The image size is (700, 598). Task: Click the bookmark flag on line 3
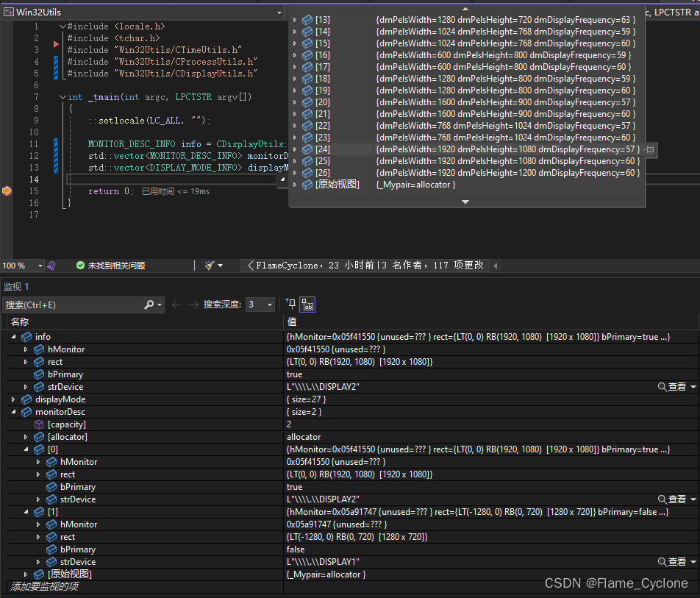tap(56, 44)
